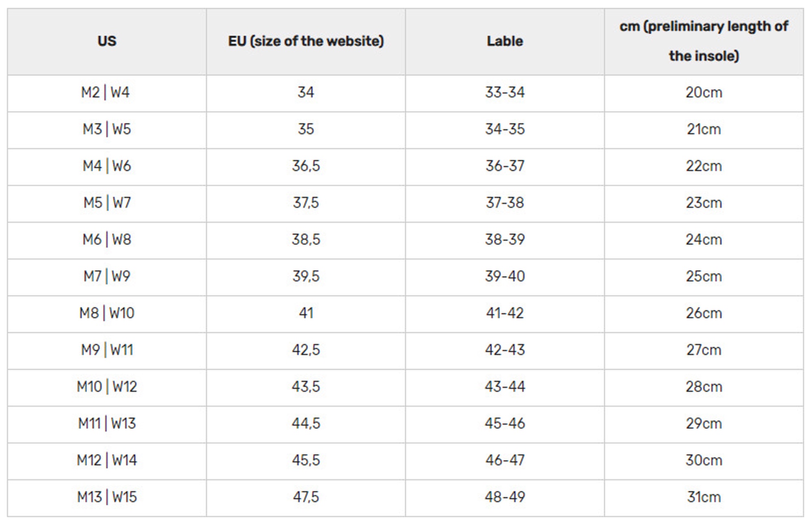Click the 24cm insole length cell
Screen dimensions: 812x525
coord(704,240)
